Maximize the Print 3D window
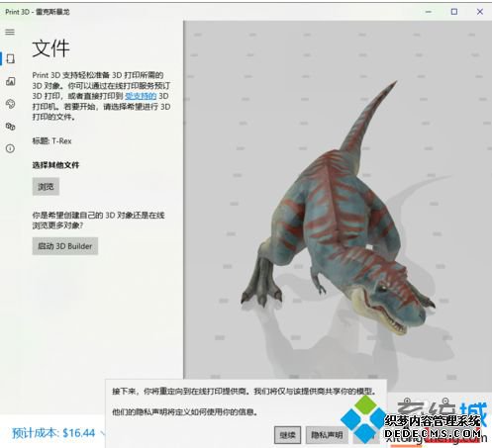The image size is (492, 448). click(454, 12)
